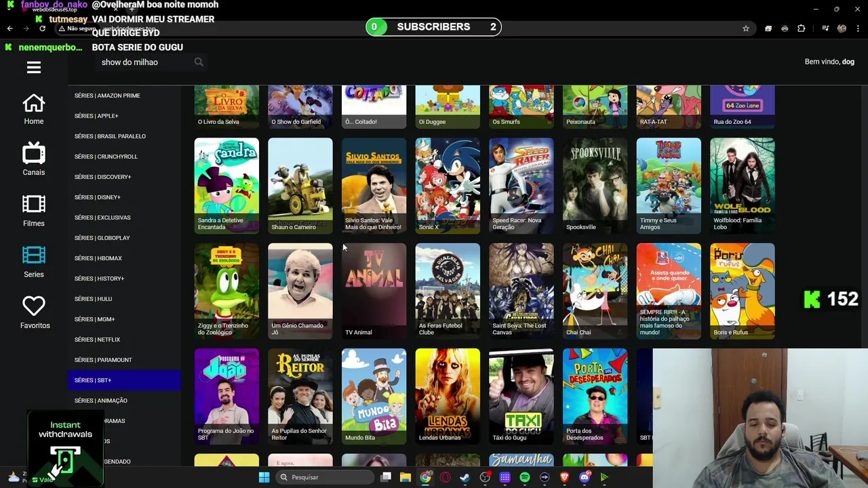The image size is (868, 488).
Task: Select highlighted SÉRIES | SBT+ category
Action: [x=124, y=380]
